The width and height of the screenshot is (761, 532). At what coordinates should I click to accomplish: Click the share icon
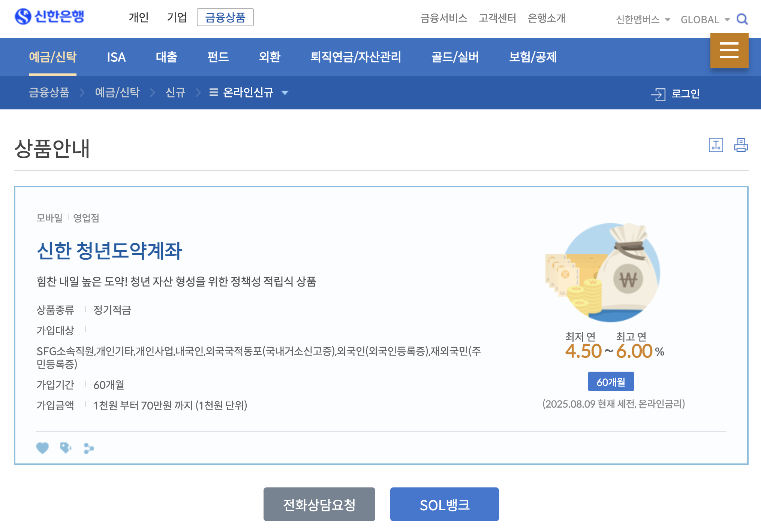(x=89, y=448)
